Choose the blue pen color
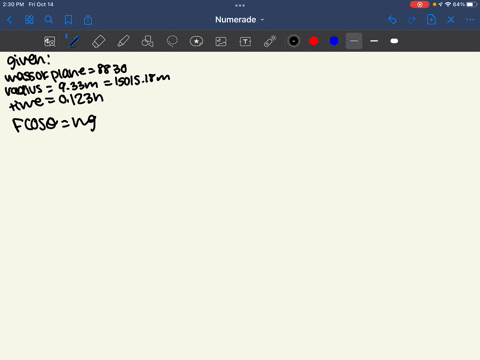 [x=334, y=41]
